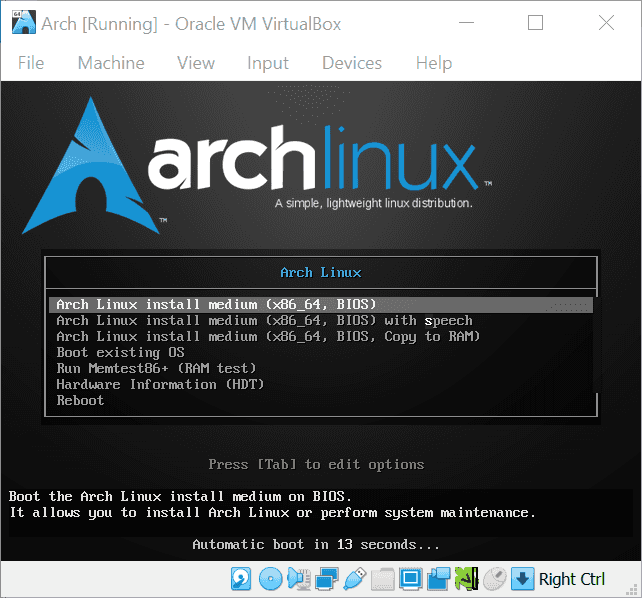Select Arch Linux install medium (x86_64, BIOS) entry
The width and height of the screenshot is (642, 598).
point(321,305)
